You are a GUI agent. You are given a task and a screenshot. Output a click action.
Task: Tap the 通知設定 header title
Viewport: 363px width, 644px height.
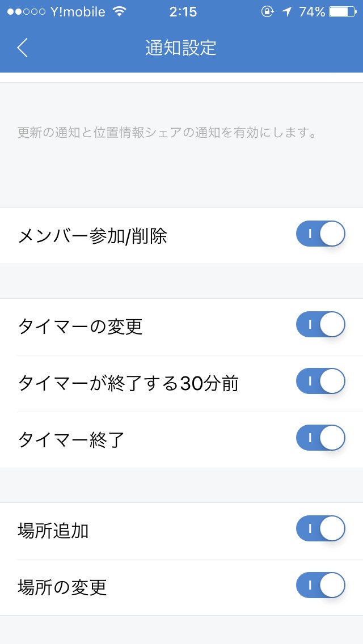click(x=181, y=48)
